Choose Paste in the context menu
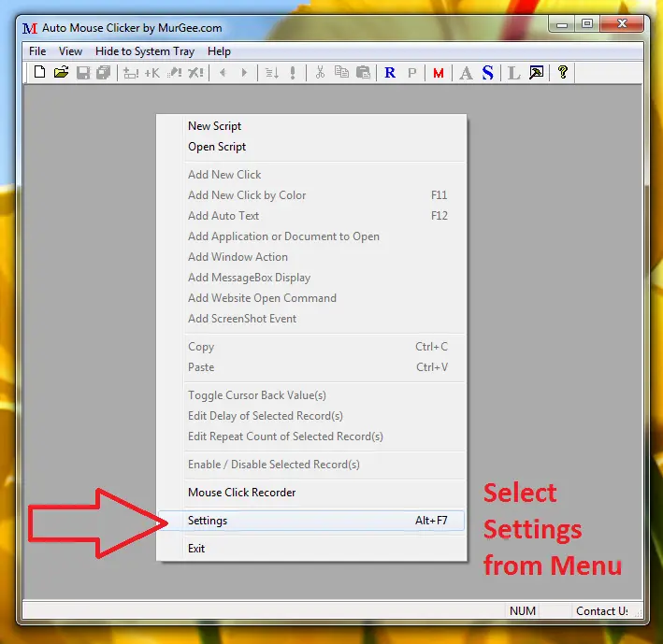Screen dimensions: 663x644 tap(311, 367)
